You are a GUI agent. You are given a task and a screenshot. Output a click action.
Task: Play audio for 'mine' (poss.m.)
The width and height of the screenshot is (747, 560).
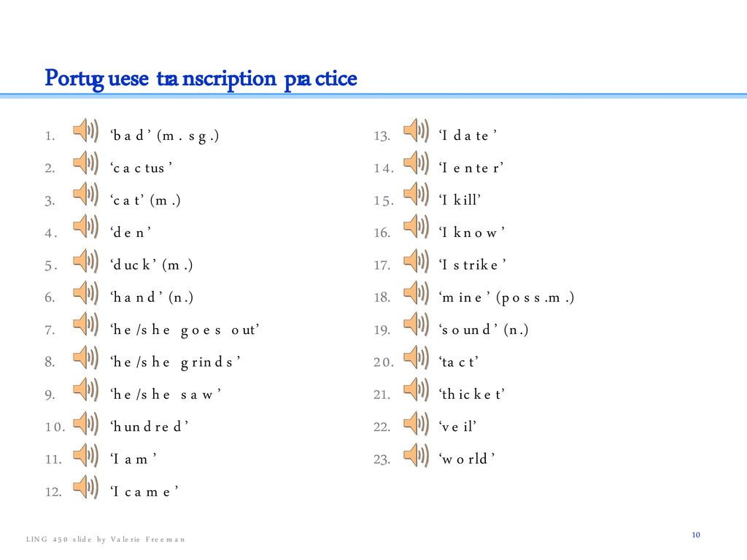[417, 292]
